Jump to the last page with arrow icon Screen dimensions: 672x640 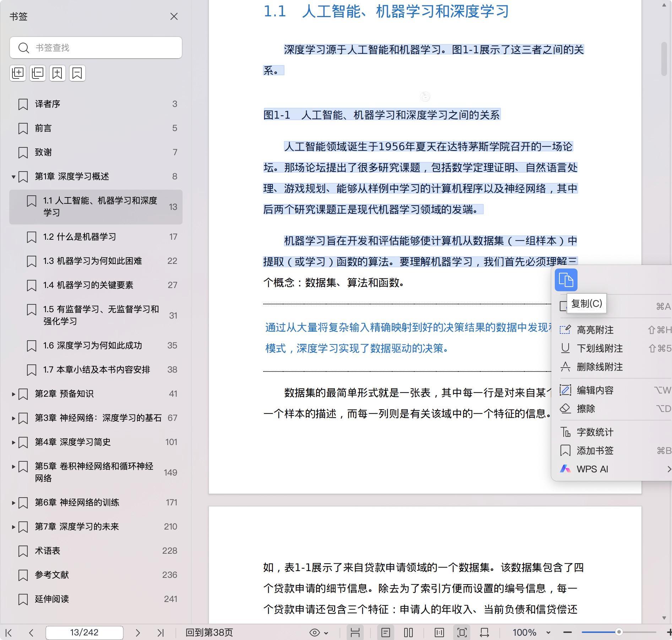(x=161, y=633)
